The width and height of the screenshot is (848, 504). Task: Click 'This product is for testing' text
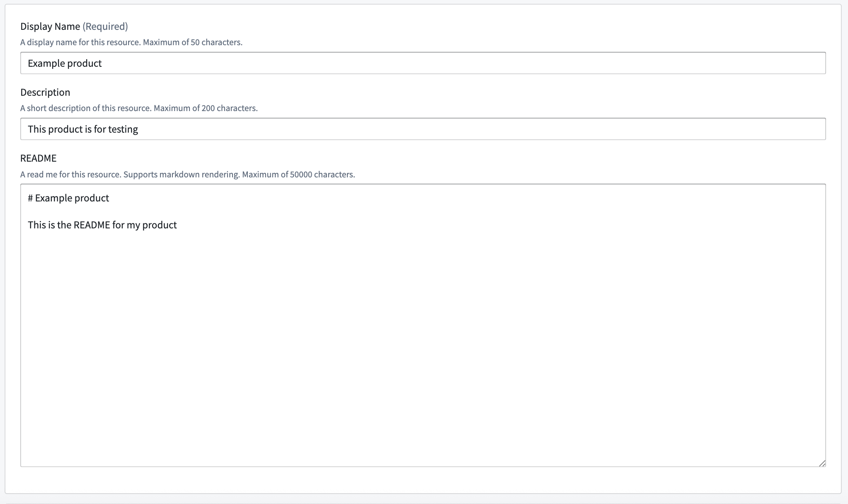(x=83, y=129)
